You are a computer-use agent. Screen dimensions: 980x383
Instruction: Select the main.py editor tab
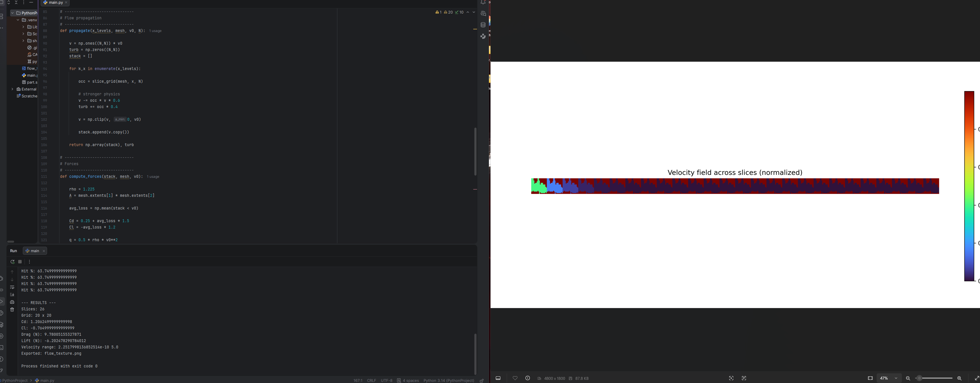[55, 3]
